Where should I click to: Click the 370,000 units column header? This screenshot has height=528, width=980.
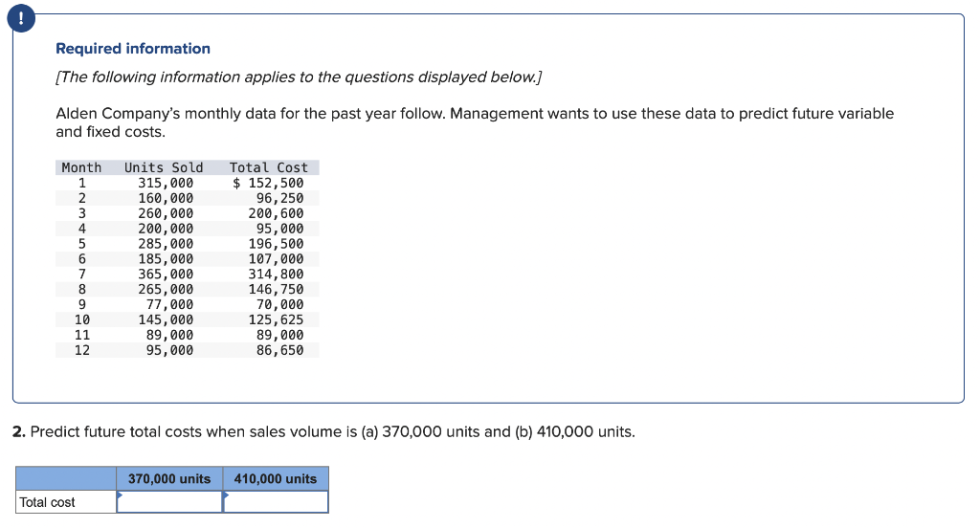pyautogui.click(x=169, y=478)
